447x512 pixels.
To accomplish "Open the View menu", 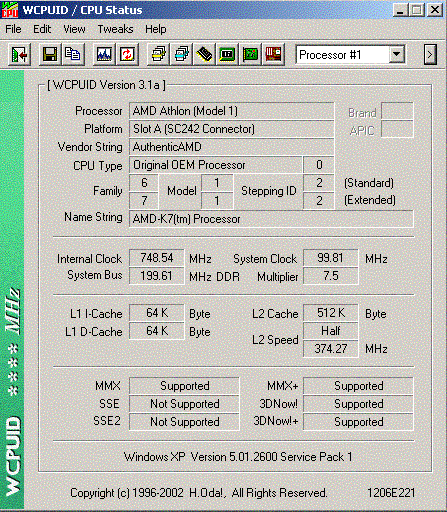I will click(74, 29).
